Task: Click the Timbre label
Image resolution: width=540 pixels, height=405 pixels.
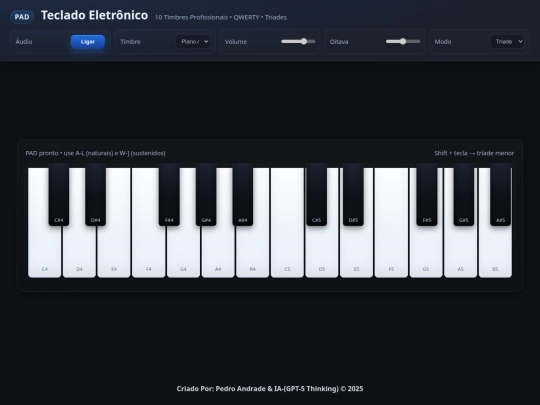Action: click(130, 42)
